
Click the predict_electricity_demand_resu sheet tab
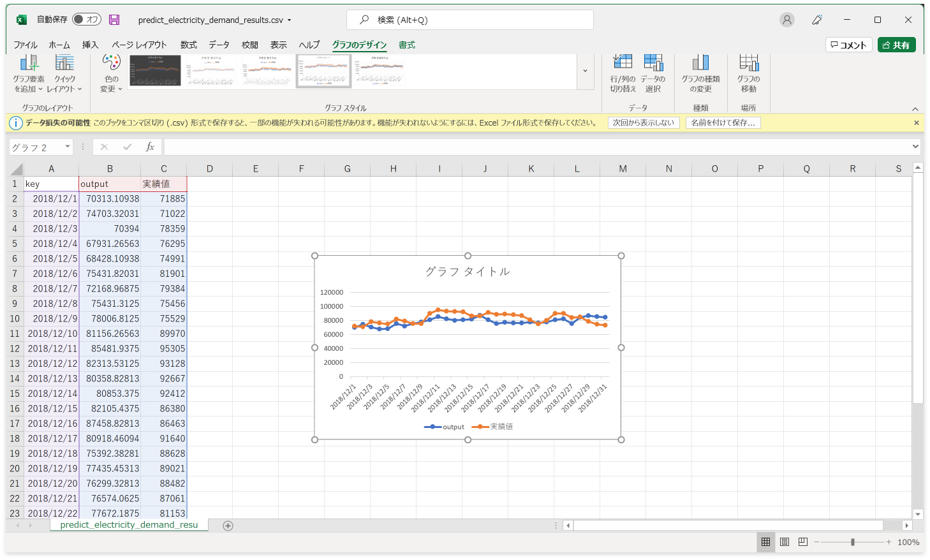tap(129, 525)
